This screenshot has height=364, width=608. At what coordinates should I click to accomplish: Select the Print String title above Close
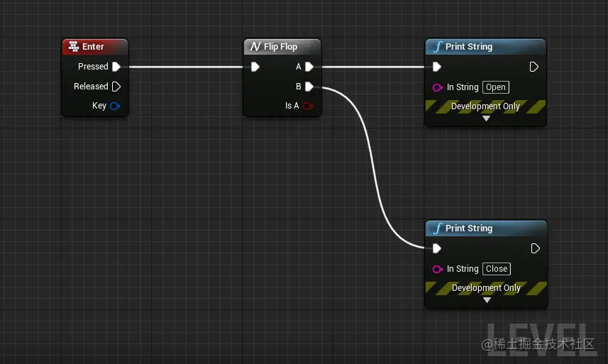[469, 228]
